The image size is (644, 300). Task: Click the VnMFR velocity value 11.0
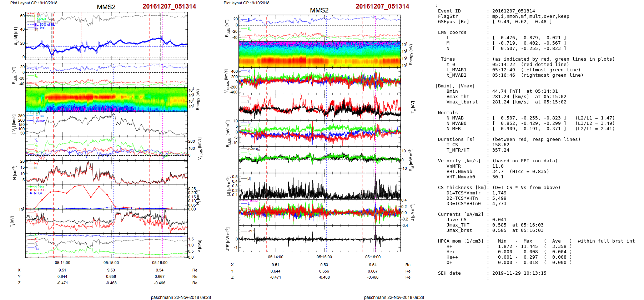click(x=498, y=166)
